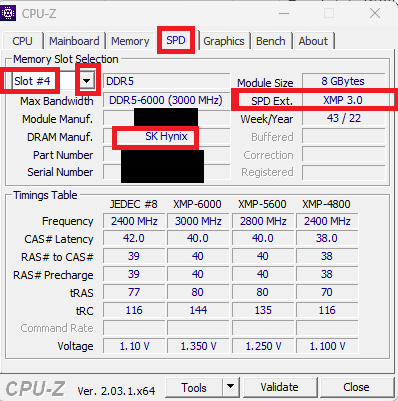Minimize the CPU-Z window
Screen dimensions: 398x401
coord(284,13)
